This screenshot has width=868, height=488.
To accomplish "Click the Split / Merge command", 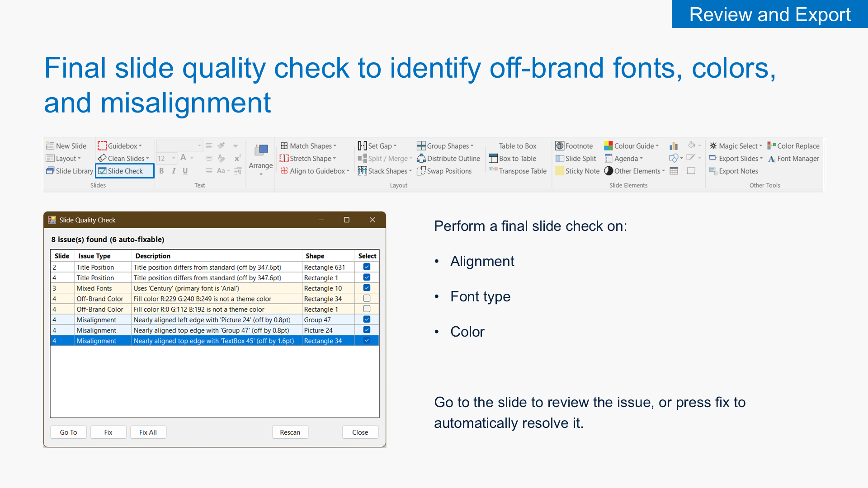I will 384,158.
